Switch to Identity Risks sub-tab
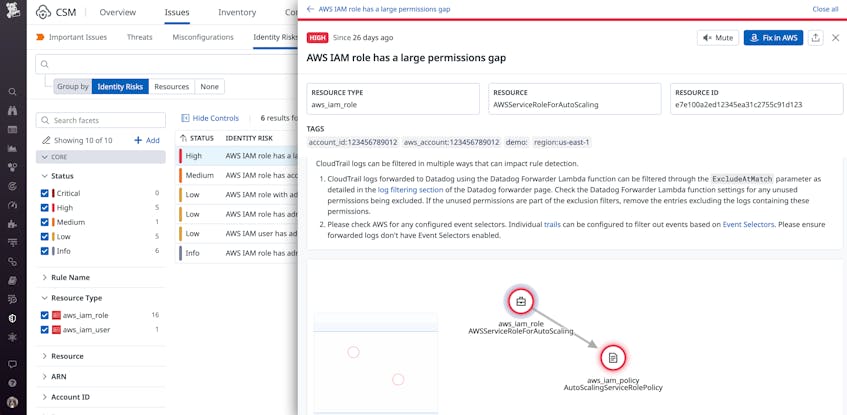Image resolution: width=847 pixels, height=415 pixels. (x=275, y=37)
